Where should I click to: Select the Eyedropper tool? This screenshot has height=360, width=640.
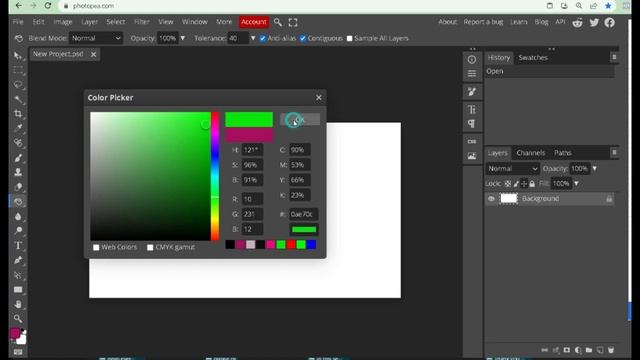[18, 128]
